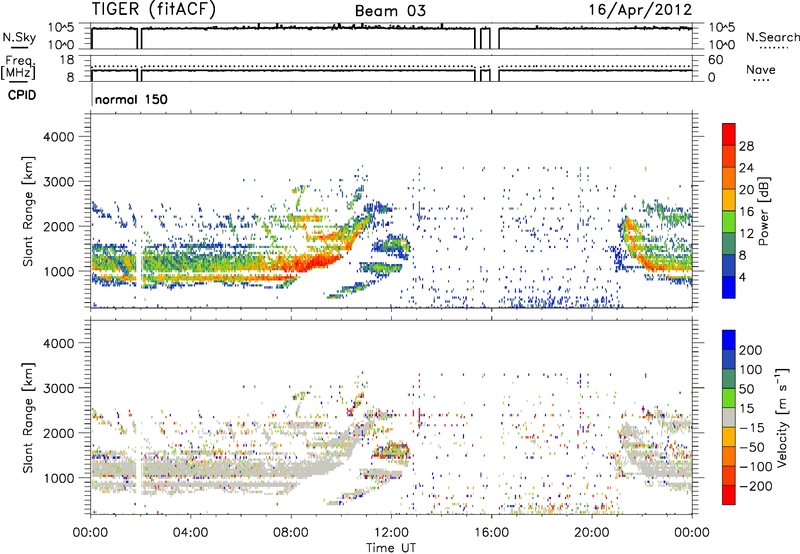Screen dimensions: 800x554
Task: Click the N.Sky legend label
Action: tap(19, 37)
